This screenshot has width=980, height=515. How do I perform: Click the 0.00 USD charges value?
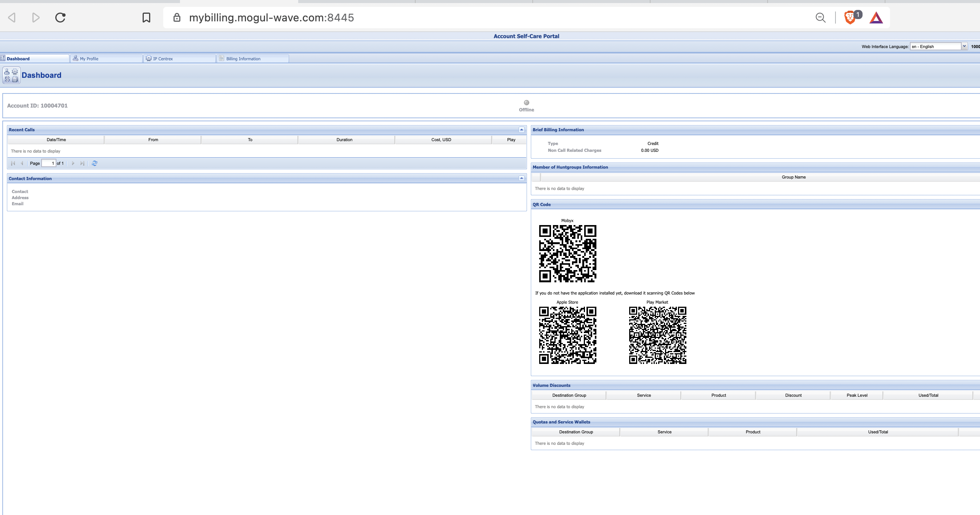tap(650, 150)
